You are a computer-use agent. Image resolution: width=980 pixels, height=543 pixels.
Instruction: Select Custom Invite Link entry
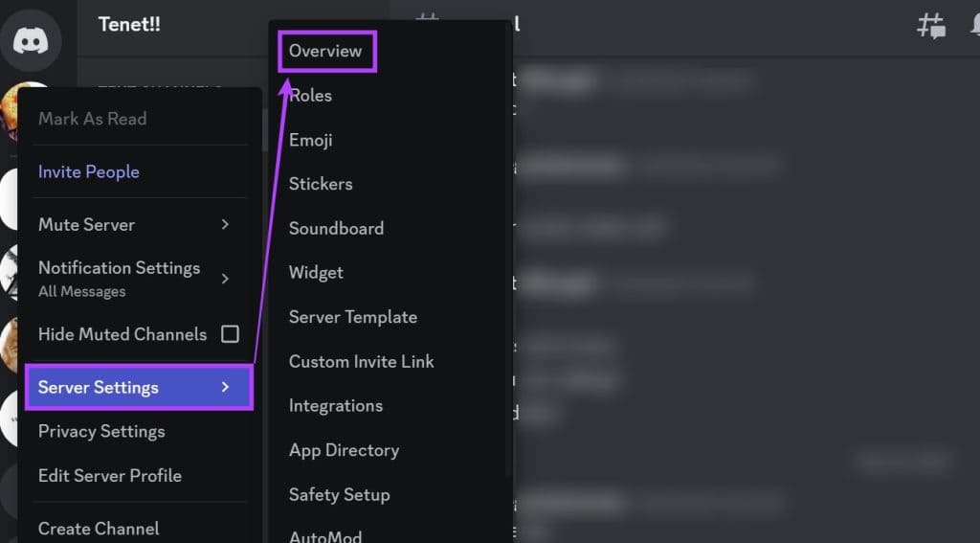tap(361, 361)
